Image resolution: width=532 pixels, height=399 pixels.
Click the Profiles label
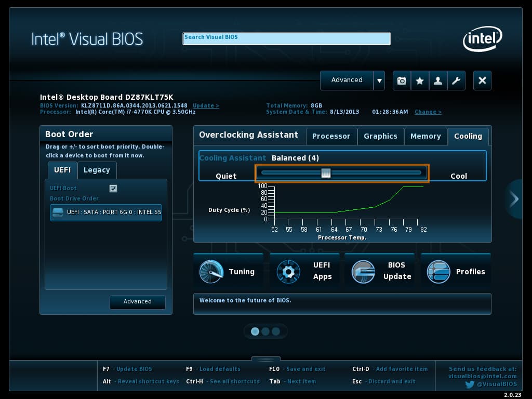pyautogui.click(x=471, y=272)
